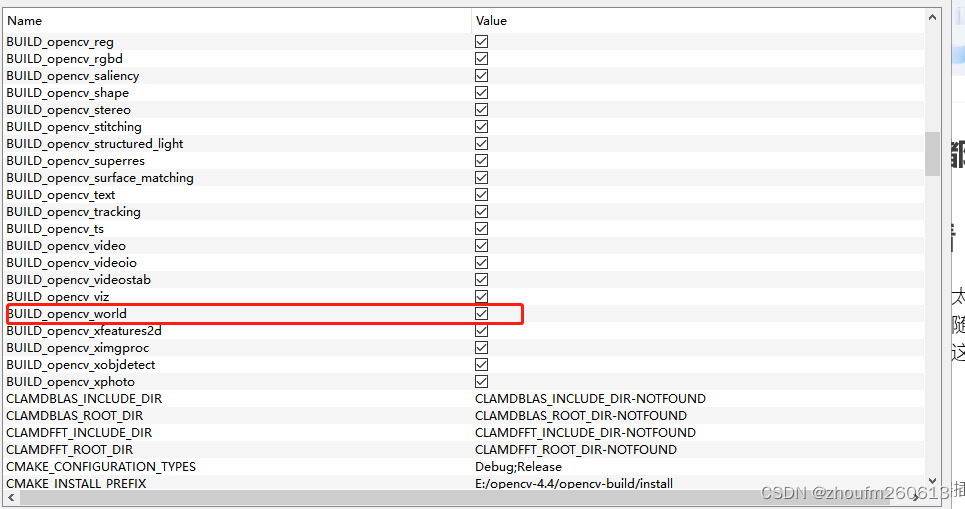Select the CMAKE_INSTALL_PREFIX name entry
This screenshot has height=509, width=965.
76,483
